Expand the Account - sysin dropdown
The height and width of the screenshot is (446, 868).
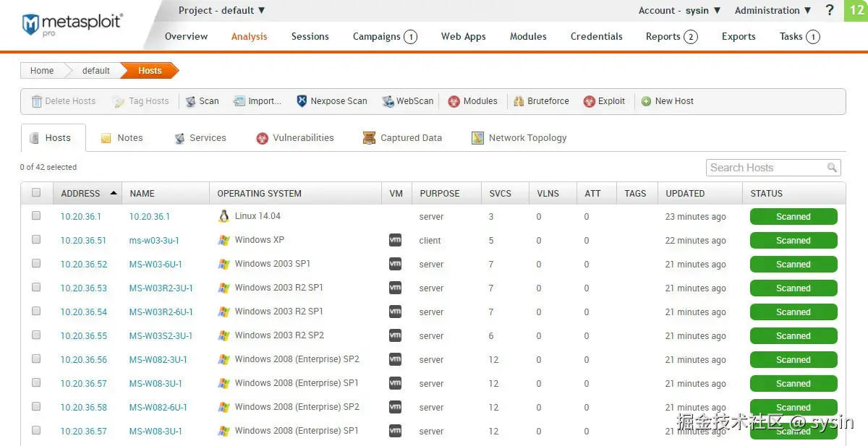680,10
